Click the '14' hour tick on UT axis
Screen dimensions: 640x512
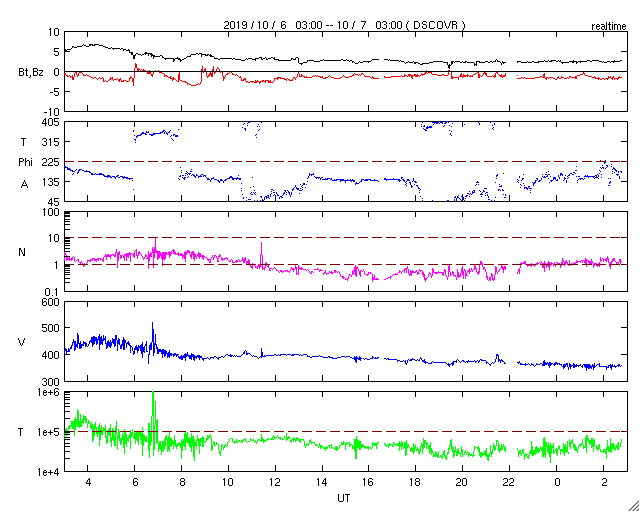(322, 482)
